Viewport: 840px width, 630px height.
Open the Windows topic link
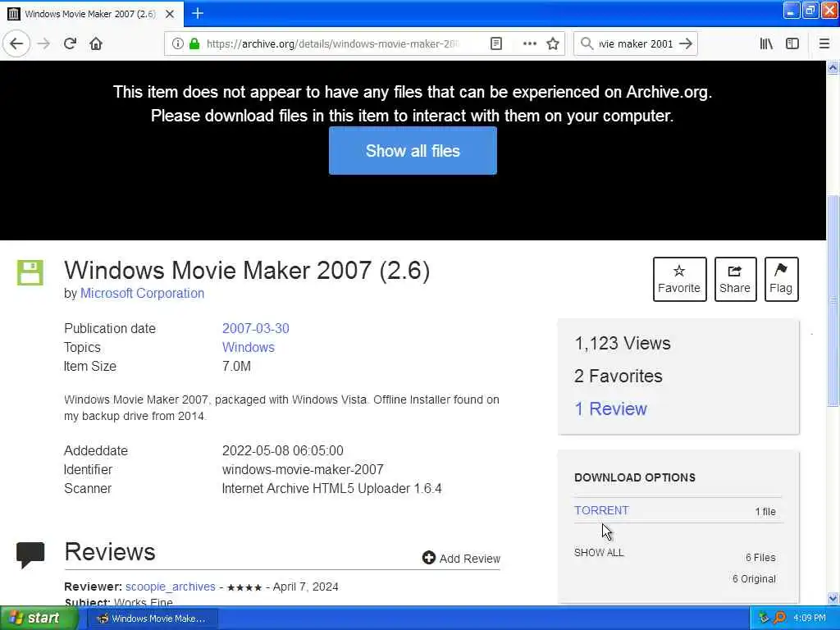coord(248,347)
